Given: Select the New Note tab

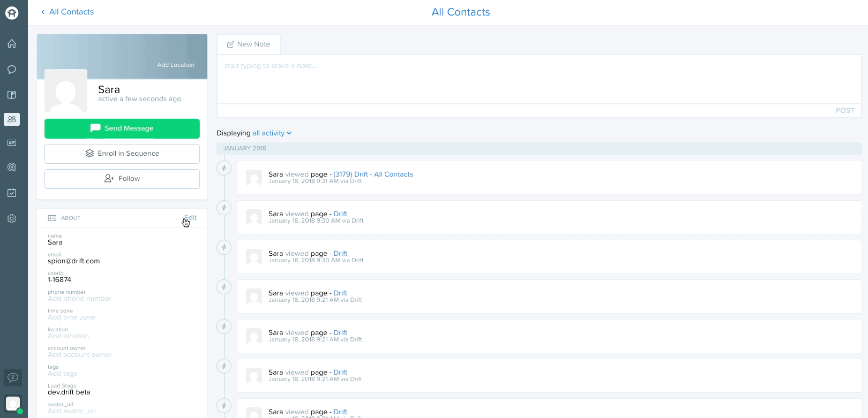Looking at the screenshot, I should (249, 44).
